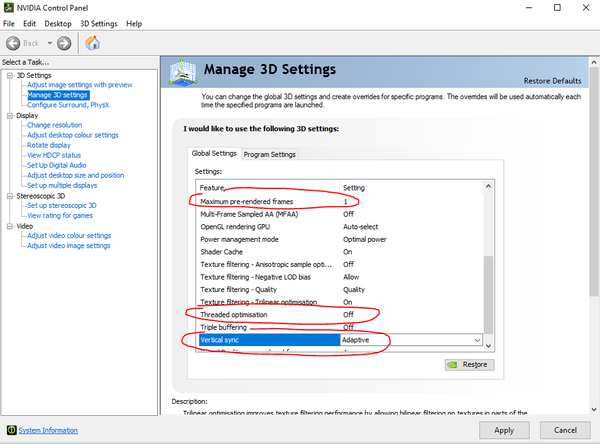The height and width of the screenshot is (444, 600).
Task: Click the Forward arrow icon
Action: [64, 43]
